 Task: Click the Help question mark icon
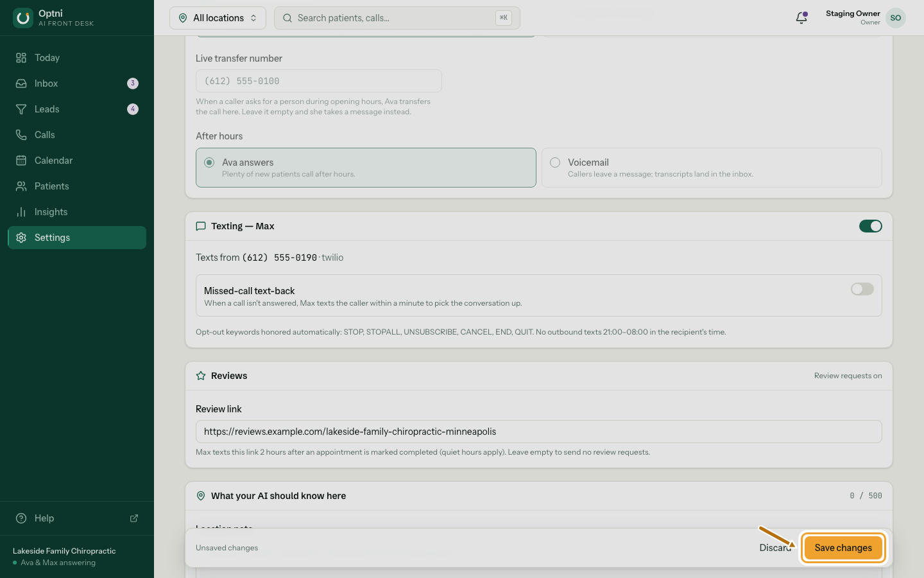[21, 518]
